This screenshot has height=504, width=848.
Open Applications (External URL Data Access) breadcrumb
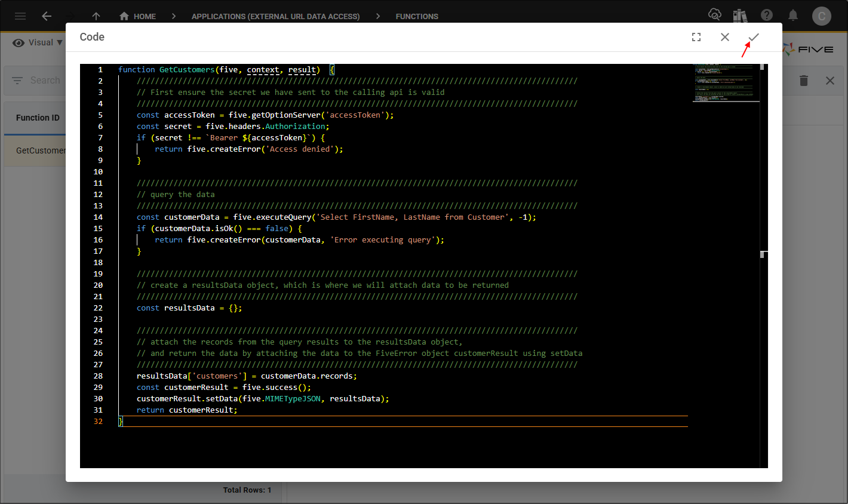tap(275, 16)
